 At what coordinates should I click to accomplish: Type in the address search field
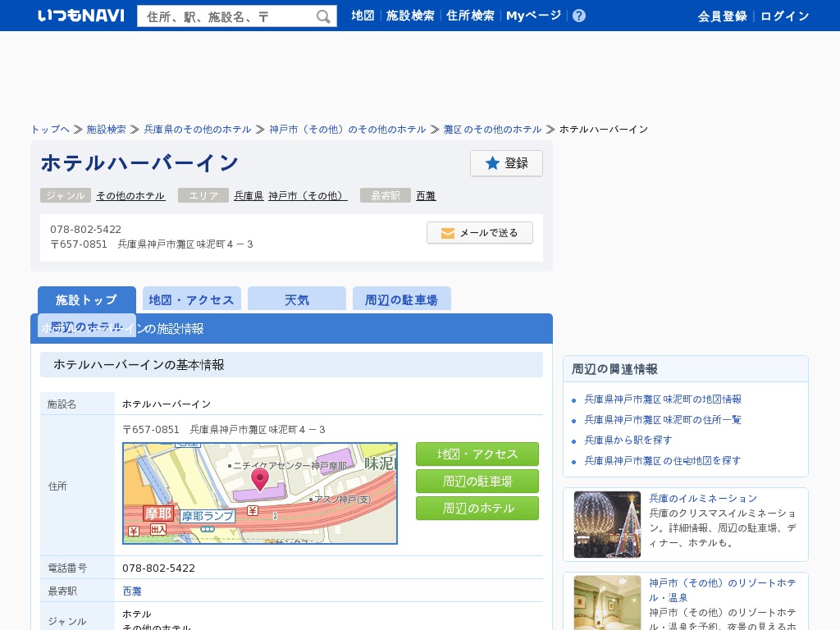coord(227,16)
